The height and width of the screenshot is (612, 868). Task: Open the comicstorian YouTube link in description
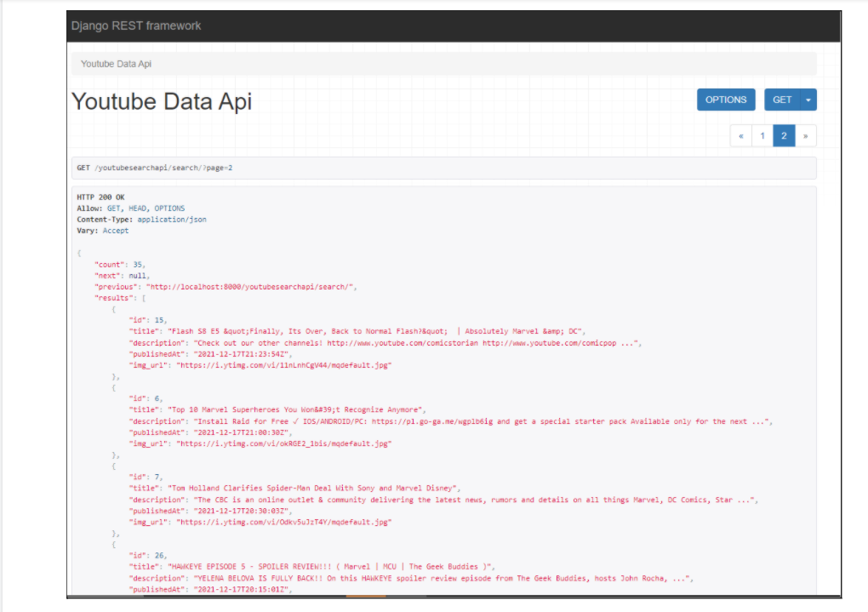[403, 343]
